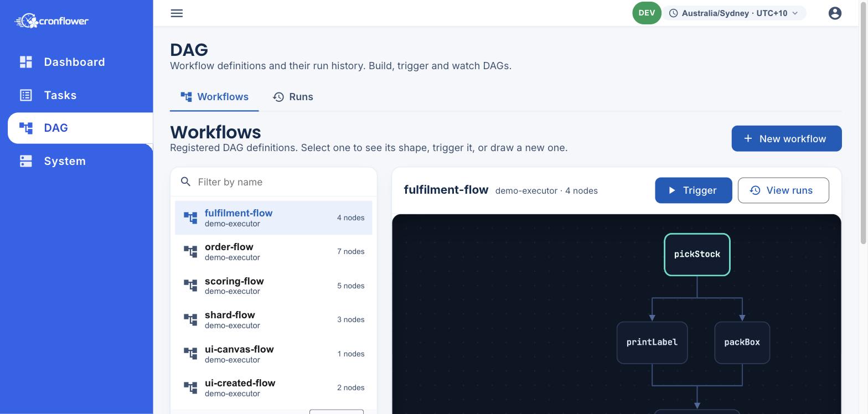Click the '7 nodes' count label
Viewport: 868px width, 414px height.
[x=351, y=252]
